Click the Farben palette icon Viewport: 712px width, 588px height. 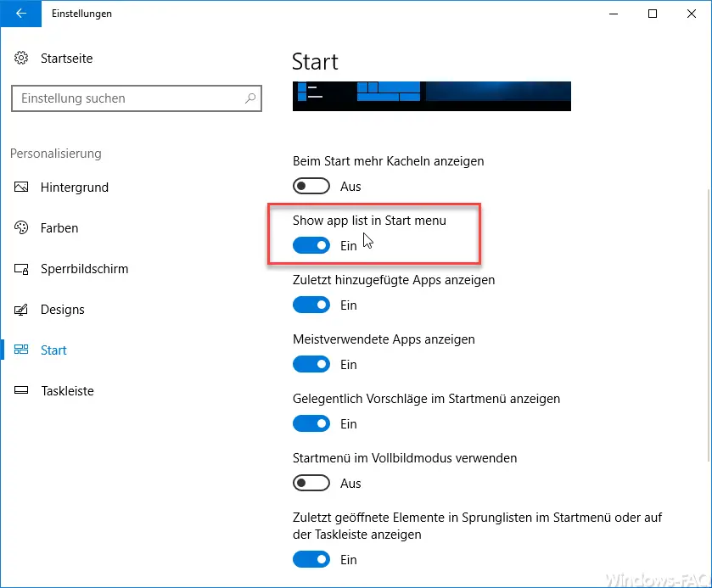point(21,227)
